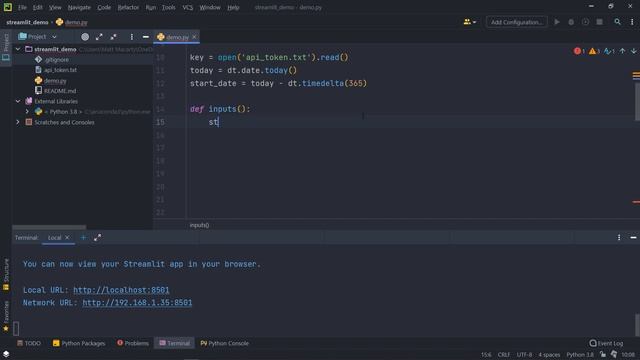
Task: Click the tool windows quick access icon
Action: (6, 354)
